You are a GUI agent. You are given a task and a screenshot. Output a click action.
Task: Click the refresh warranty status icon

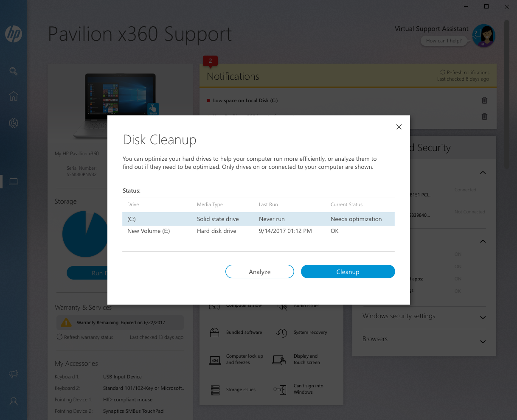click(x=59, y=337)
